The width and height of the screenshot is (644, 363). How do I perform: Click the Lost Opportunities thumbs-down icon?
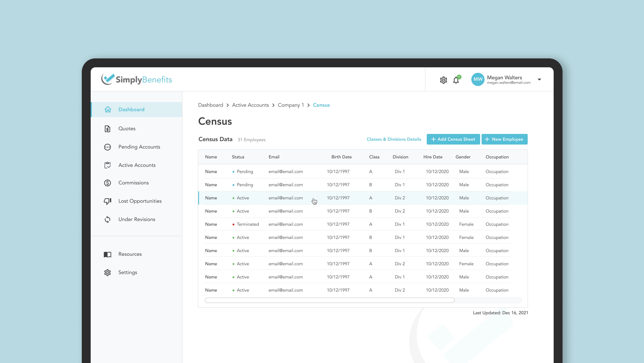click(x=107, y=201)
